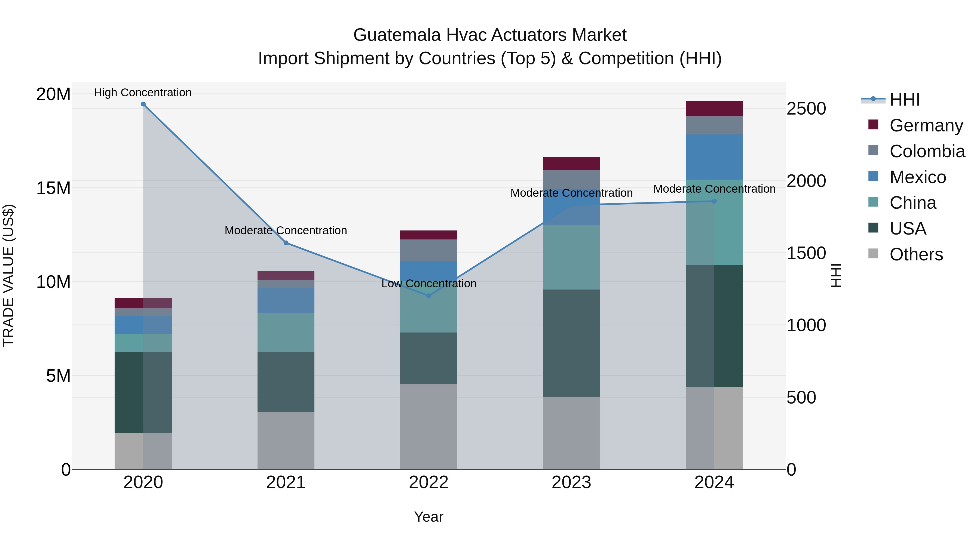Select the 2024 Mexico bar segment
Viewport: 980px width, 551px height.
click(x=714, y=157)
